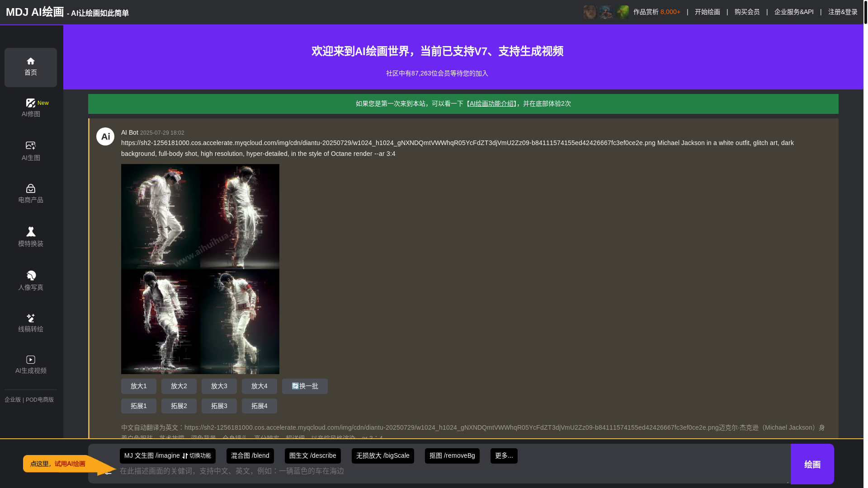Click the 拓展3 expand button
The height and width of the screenshot is (488, 868).
tap(219, 406)
